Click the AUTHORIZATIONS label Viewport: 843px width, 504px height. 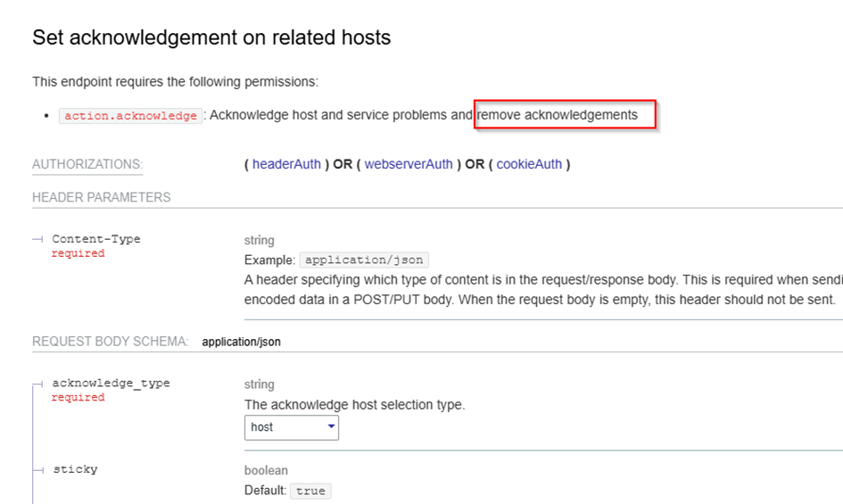point(87,165)
